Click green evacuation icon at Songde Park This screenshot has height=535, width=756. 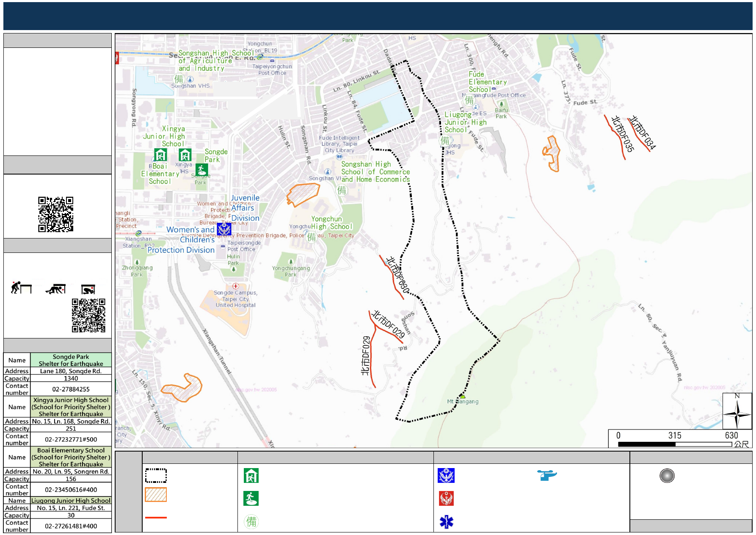pyautogui.click(x=201, y=170)
